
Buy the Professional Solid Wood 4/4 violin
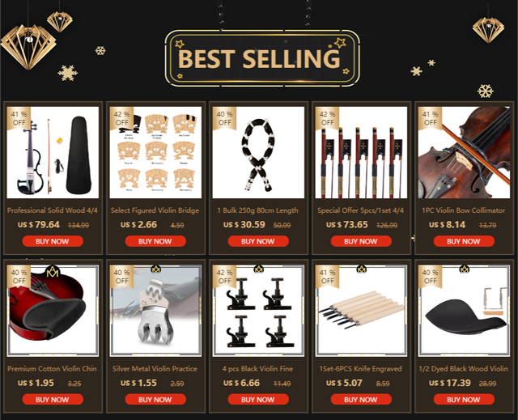click(53, 241)
